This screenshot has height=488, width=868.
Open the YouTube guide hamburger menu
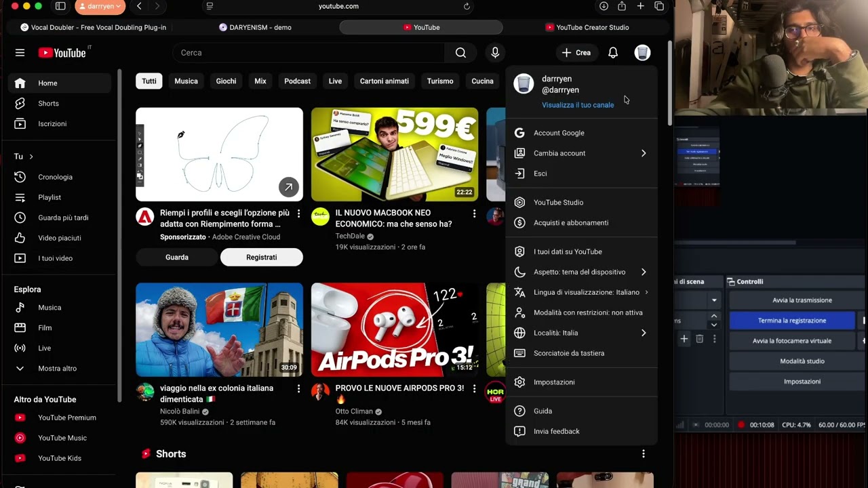click(x=20, y=53)
